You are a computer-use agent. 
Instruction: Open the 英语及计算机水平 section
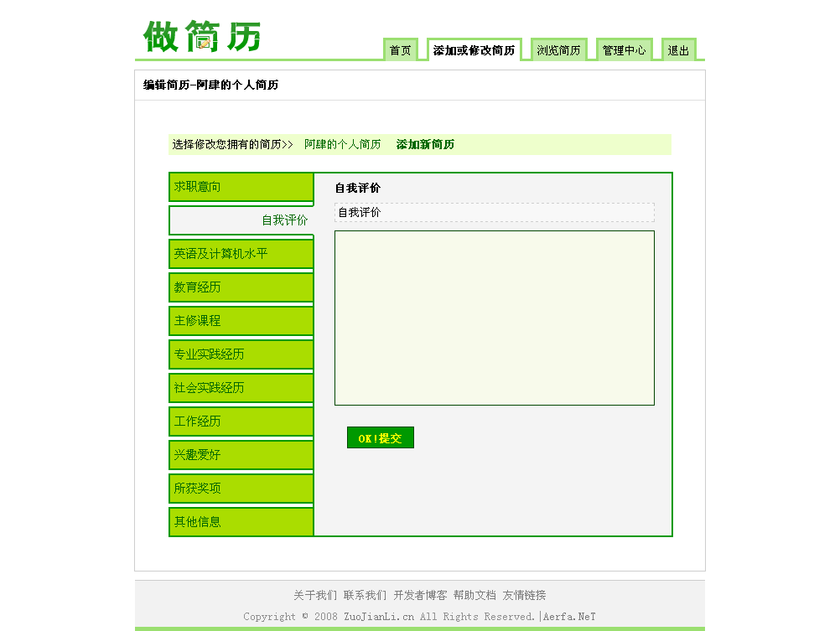(241, 253)
